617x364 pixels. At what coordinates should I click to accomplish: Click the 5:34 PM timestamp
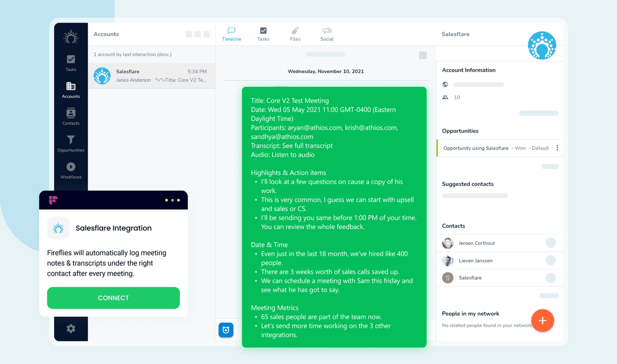point(197,71)
